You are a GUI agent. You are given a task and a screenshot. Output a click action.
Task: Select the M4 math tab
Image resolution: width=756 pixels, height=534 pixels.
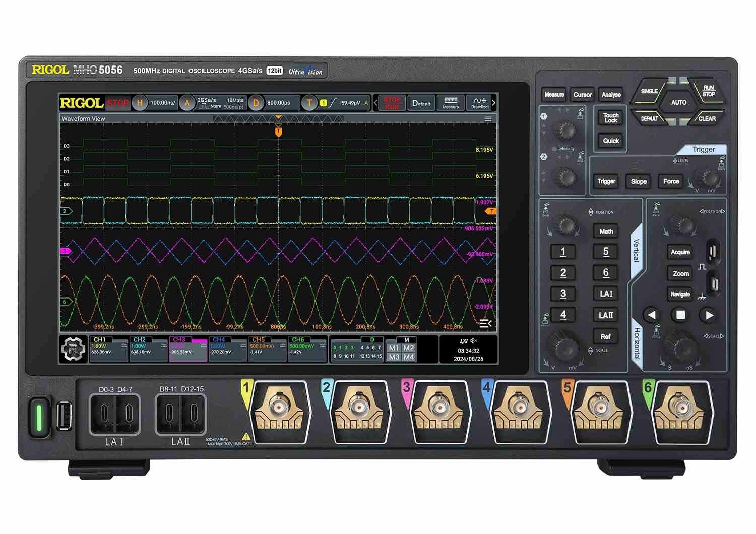409,357
